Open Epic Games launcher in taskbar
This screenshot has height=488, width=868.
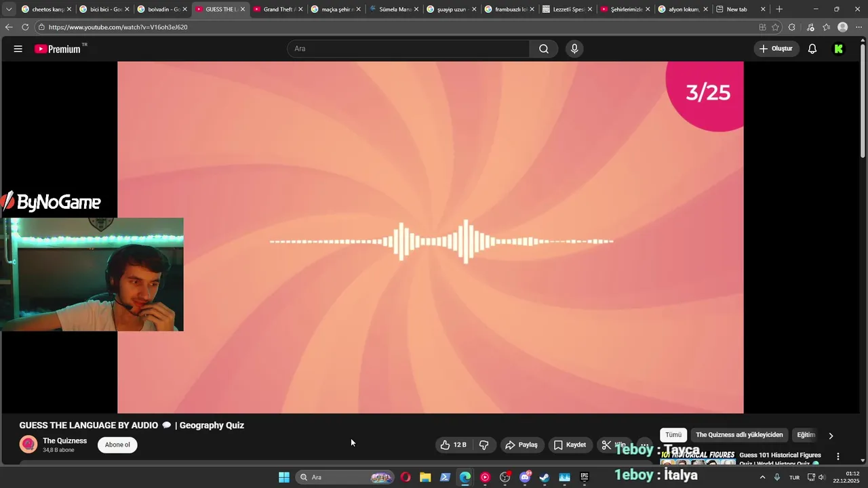585,477
